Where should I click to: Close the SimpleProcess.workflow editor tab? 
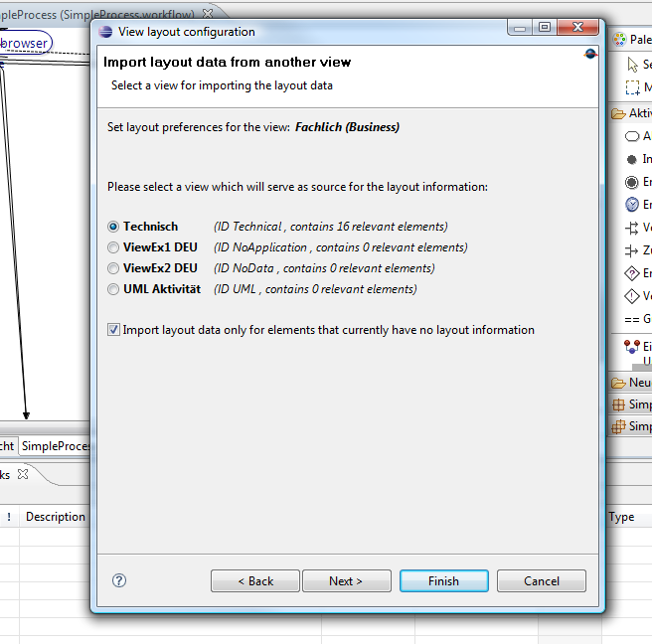click(x=208, y=14)
